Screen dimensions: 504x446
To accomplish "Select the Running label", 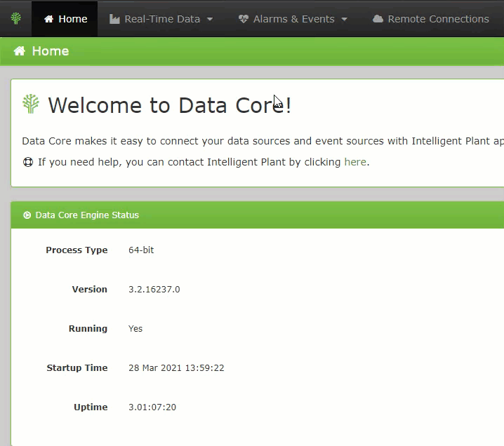I will 88,328.
